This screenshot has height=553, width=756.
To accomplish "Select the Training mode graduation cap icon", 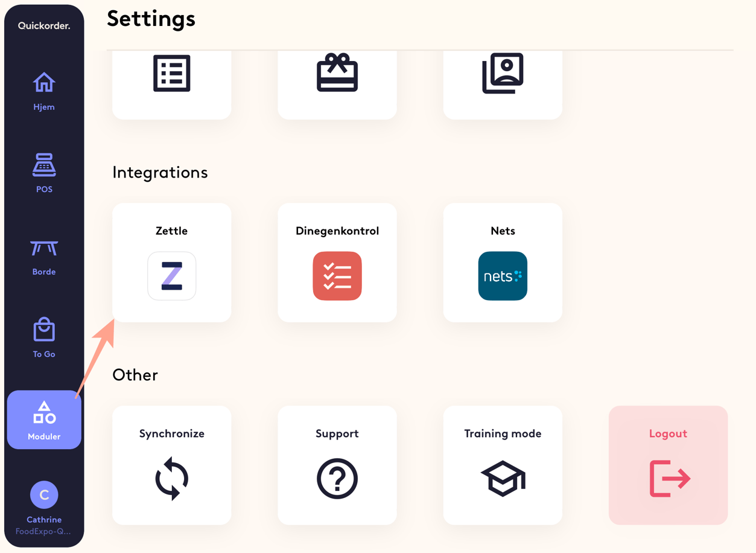I will (502, 479).
